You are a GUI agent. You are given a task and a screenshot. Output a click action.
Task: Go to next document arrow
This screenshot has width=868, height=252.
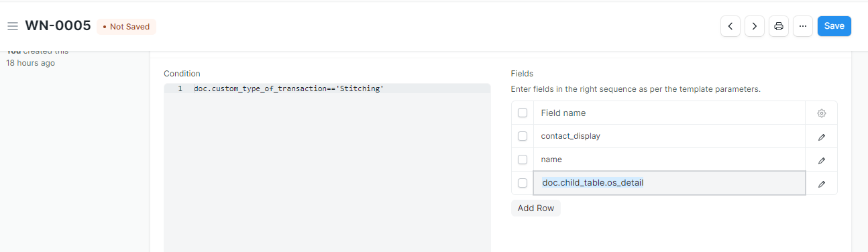coord(755,26)
